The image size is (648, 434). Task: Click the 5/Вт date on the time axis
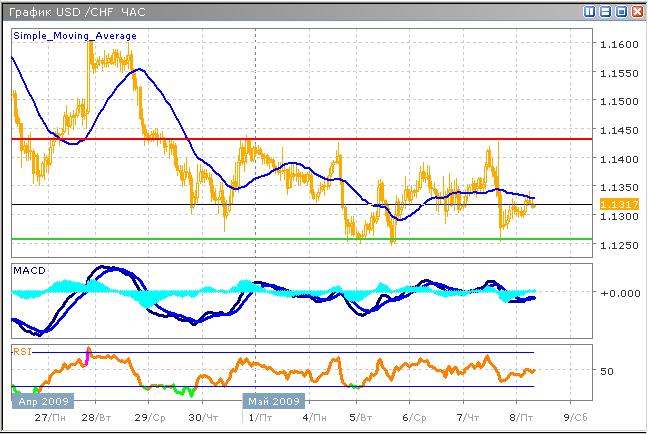[x=358, y=418]
